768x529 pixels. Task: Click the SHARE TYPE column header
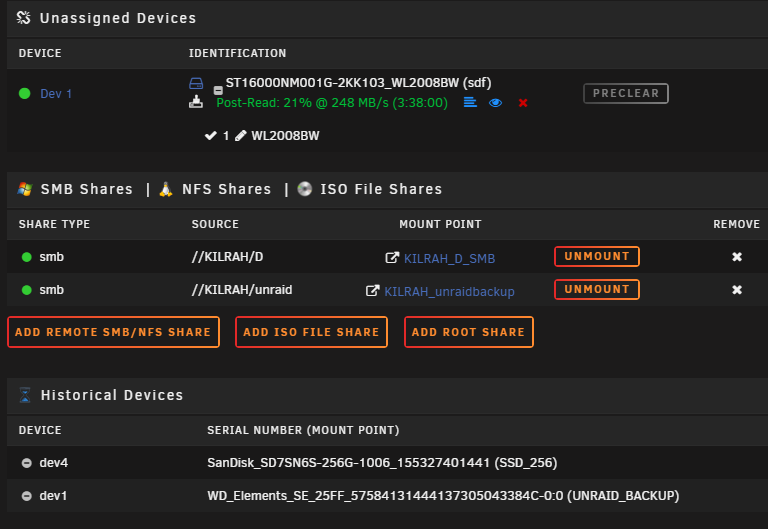click(x=54, y=224)
